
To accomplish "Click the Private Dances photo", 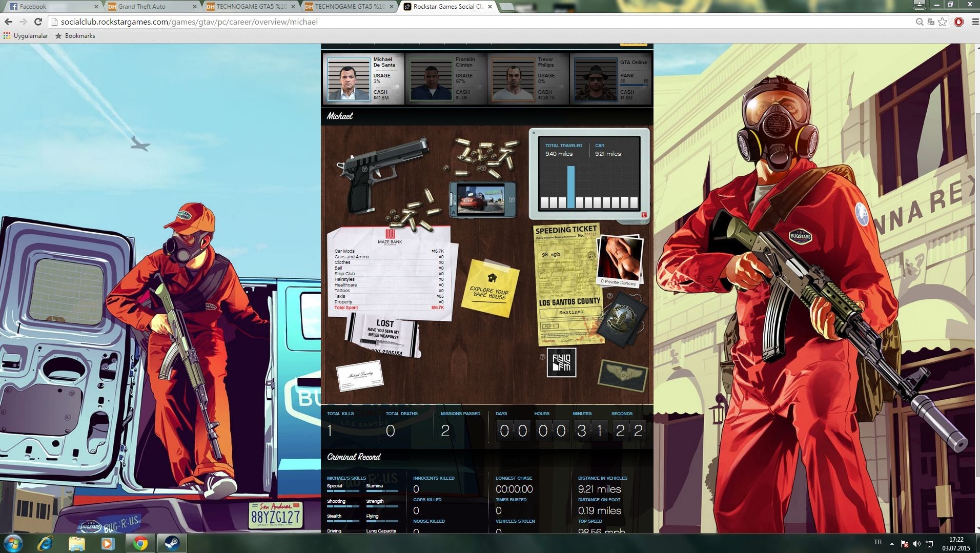I will (x=620, y=260).
